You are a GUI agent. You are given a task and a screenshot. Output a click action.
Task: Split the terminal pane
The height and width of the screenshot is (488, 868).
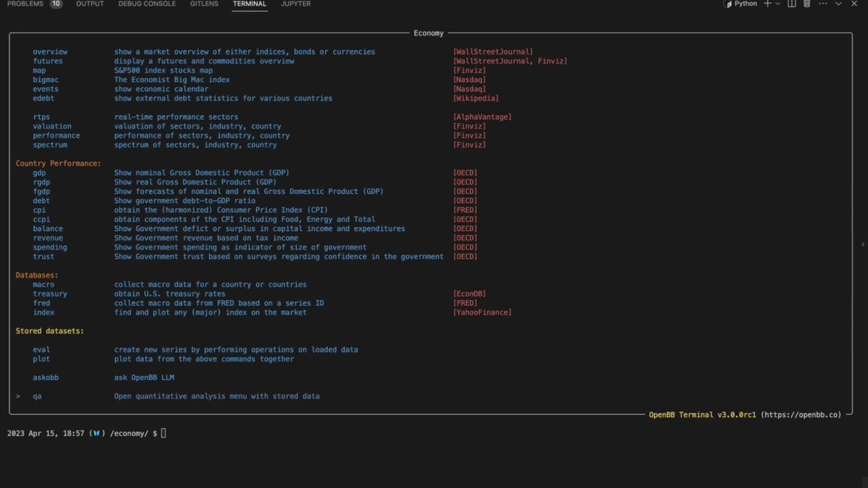pos(792,4)
